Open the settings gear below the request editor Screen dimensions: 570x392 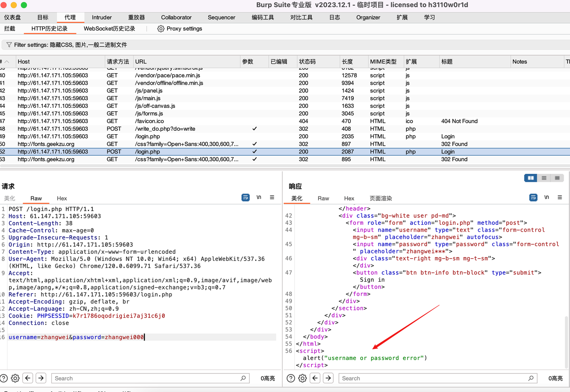pos(15,378)
